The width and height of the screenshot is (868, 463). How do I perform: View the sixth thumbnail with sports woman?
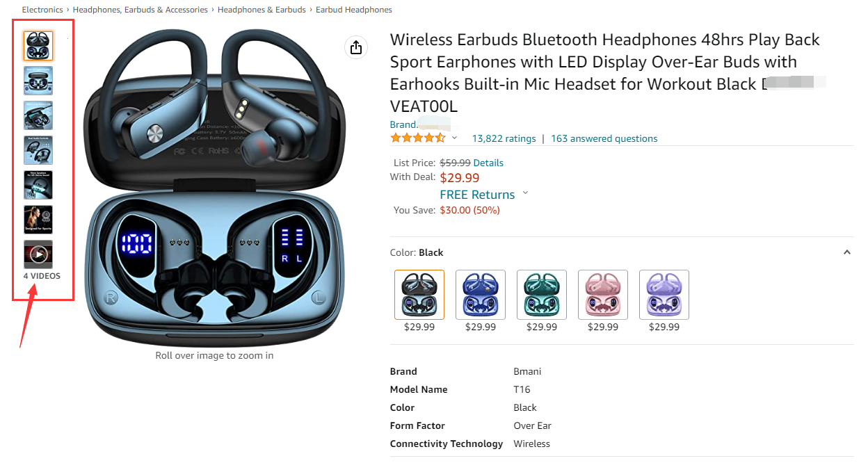(x=38, y=220)
